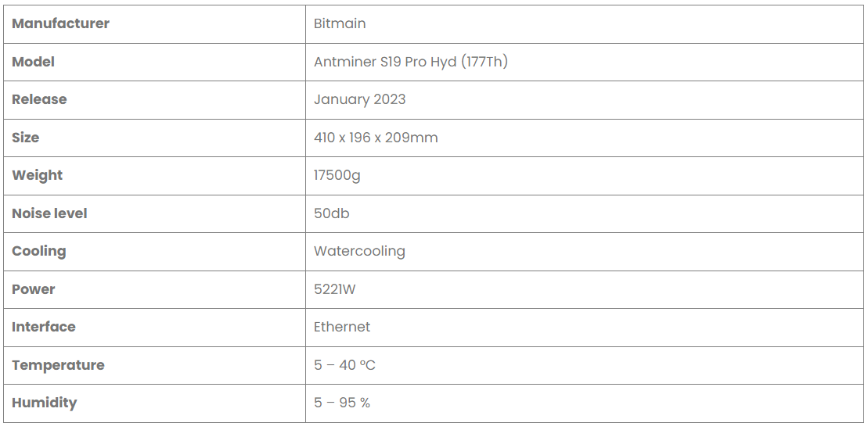The image size is (868, 430).
Task: Click the Size row label
Action: (x=26, y=138)
